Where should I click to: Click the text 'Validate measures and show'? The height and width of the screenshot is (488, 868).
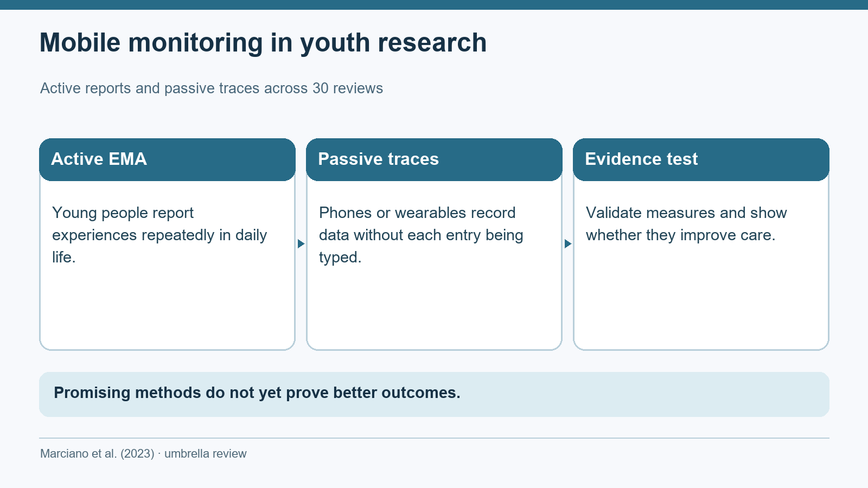pyautogui.click(x=686, y=213)
